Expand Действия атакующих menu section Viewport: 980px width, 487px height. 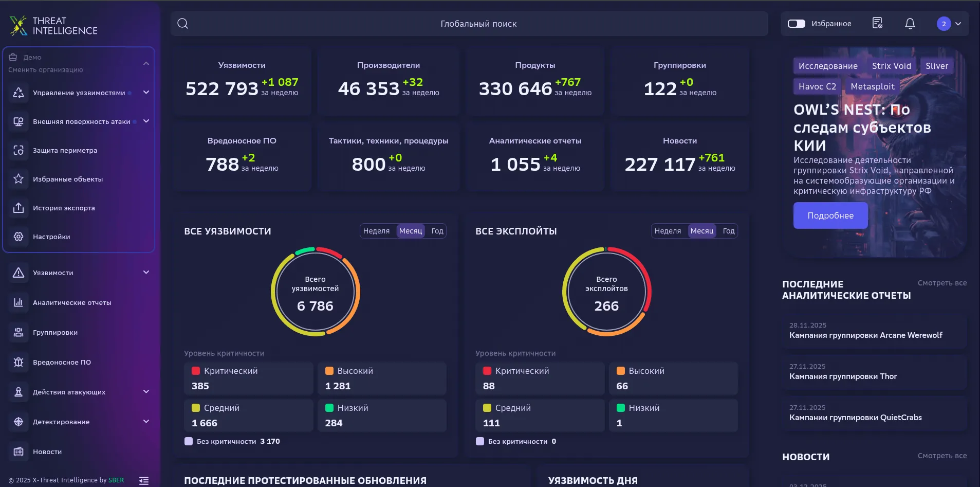[146, 392]
